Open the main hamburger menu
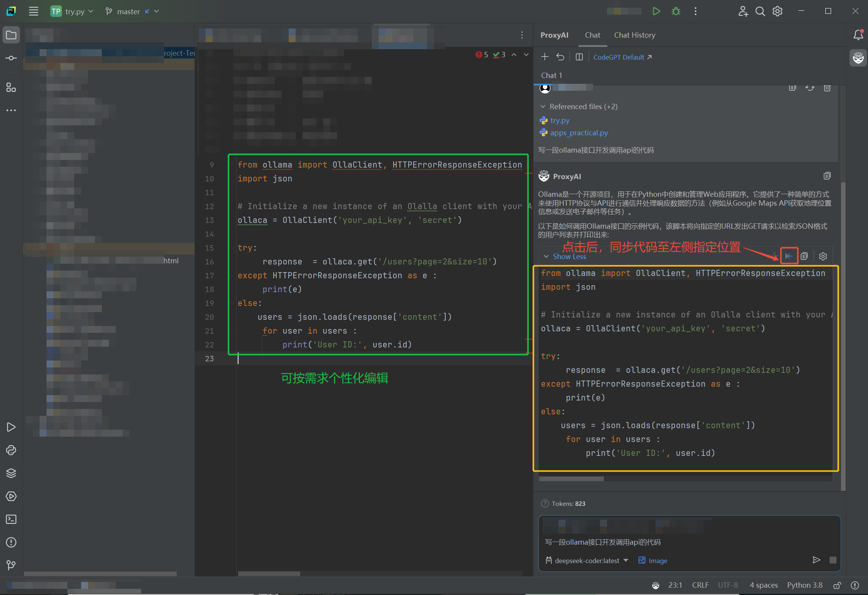Screen dimensions: 868x595 pos(33,11)
